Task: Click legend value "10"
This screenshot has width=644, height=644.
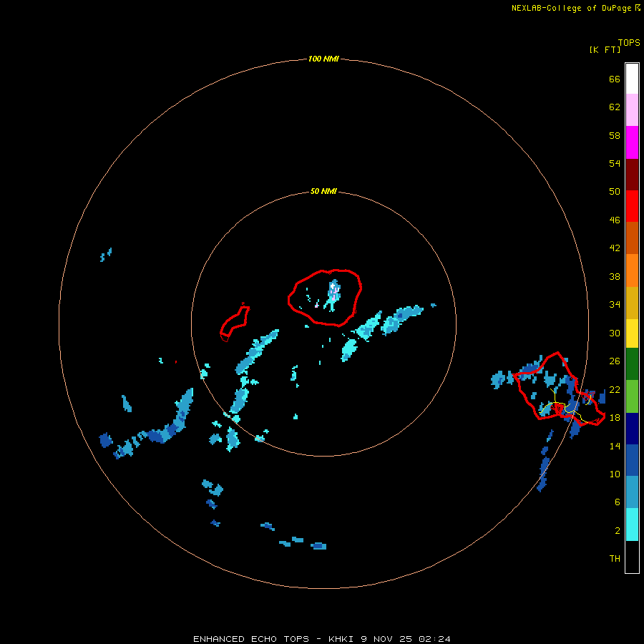Action: pos(615,474)
